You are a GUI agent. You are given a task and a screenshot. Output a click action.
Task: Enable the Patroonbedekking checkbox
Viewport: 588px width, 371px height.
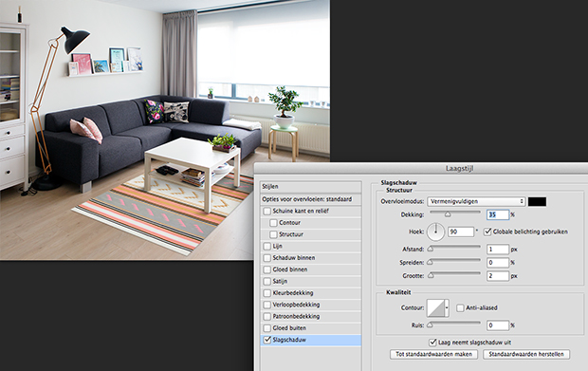point(267,317)
